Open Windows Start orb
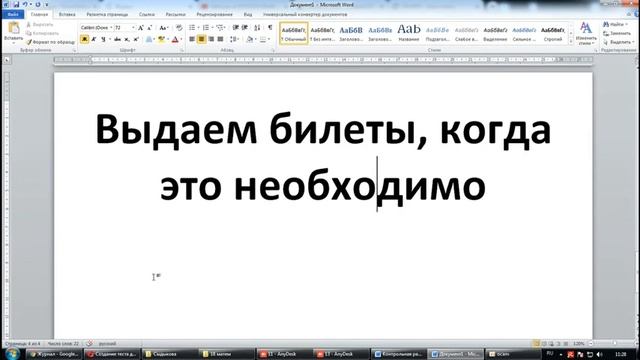640x360 pixels. (13, 353)
